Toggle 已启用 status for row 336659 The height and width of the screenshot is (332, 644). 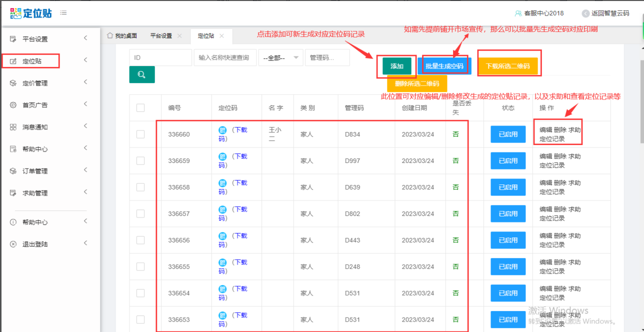[508, 161]
